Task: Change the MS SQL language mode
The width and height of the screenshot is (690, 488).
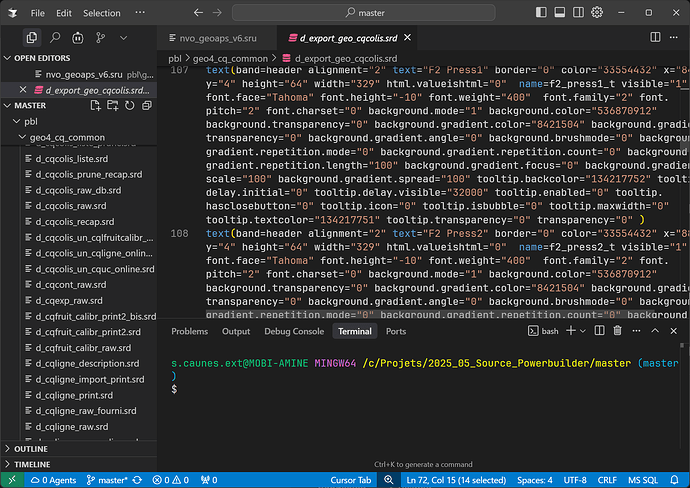Action: pyautogui.click(x=642, y=480)
